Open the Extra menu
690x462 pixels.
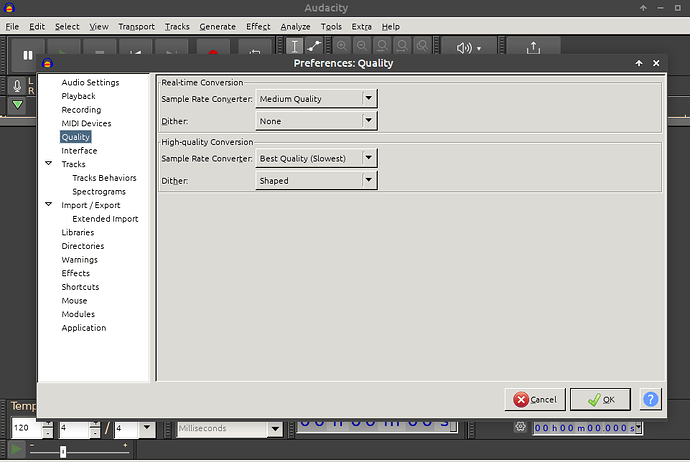(361, 26)
